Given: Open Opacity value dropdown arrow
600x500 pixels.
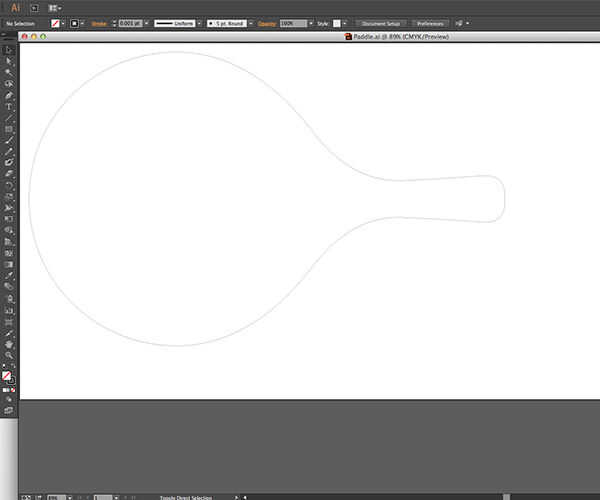Looking at the screenshot, I should [x=311, y=23].
